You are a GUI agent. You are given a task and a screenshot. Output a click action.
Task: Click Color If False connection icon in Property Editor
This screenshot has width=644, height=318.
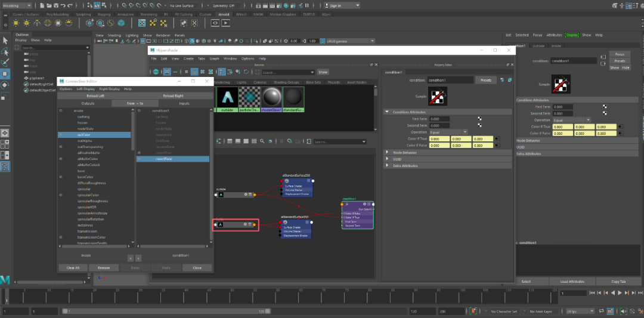point(498,146)
